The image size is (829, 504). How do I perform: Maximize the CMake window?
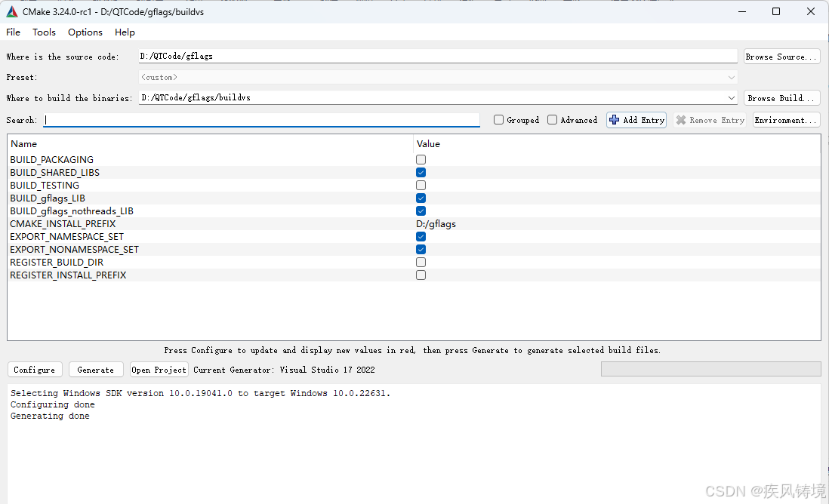pyautogui.click(x=776, y=11)
